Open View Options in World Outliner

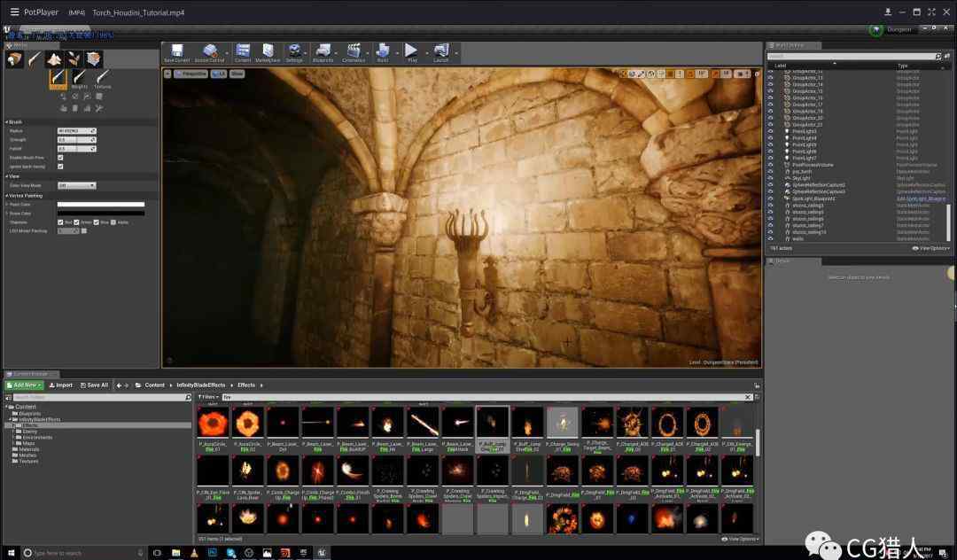930,248
